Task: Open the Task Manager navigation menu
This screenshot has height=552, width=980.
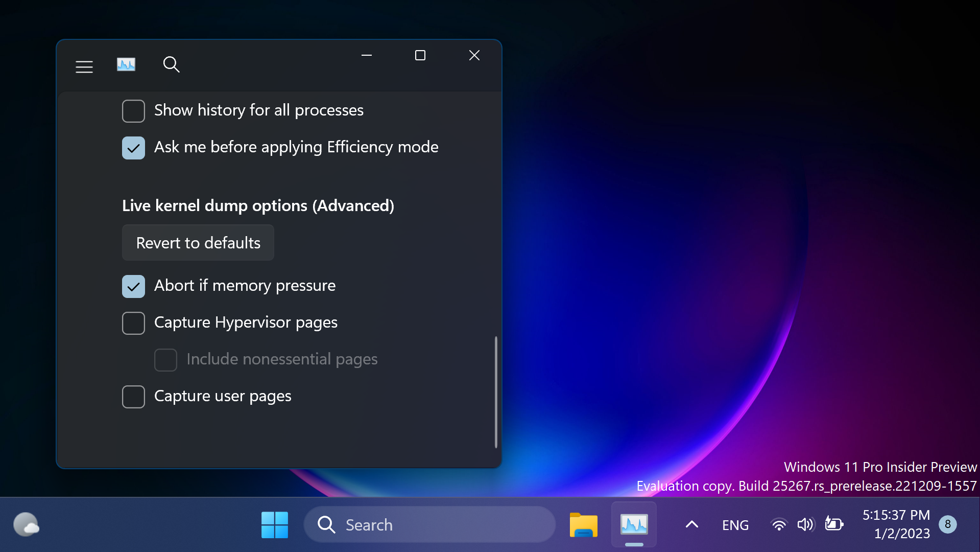Action: point(84,66)
